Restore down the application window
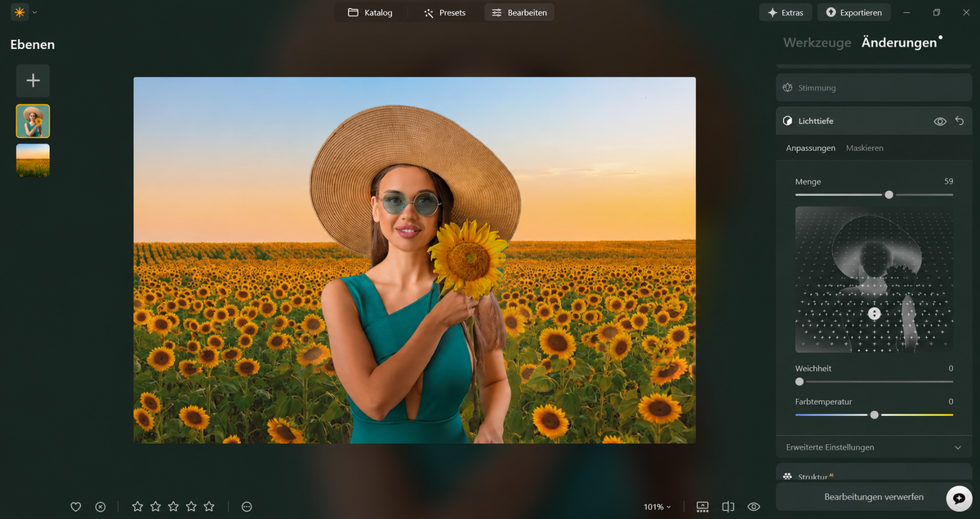Image resolution: width=980 pixels, height=519 pixels. pyautogui.click(x=937, y=12)
